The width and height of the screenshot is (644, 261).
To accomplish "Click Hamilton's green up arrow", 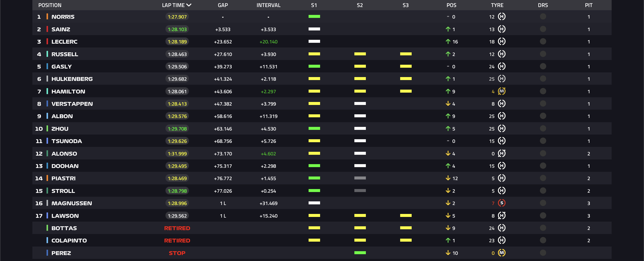I will coord(448,91).
